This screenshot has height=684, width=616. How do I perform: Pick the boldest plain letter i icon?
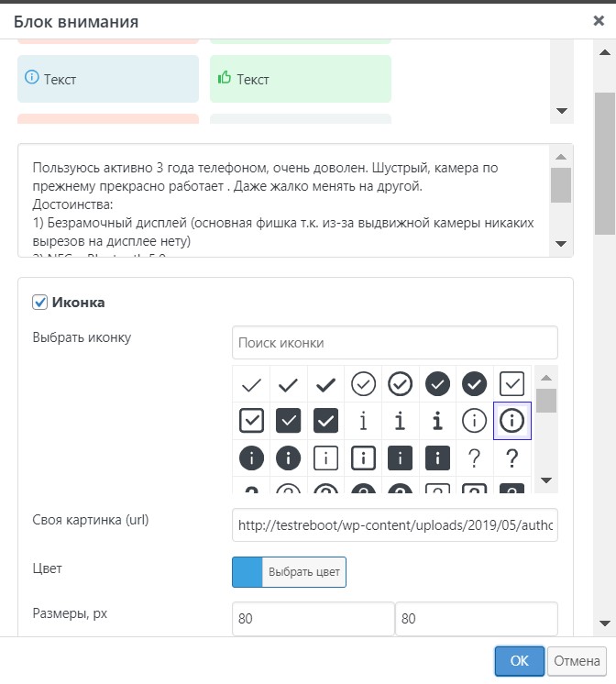click(x=437, y=421)
